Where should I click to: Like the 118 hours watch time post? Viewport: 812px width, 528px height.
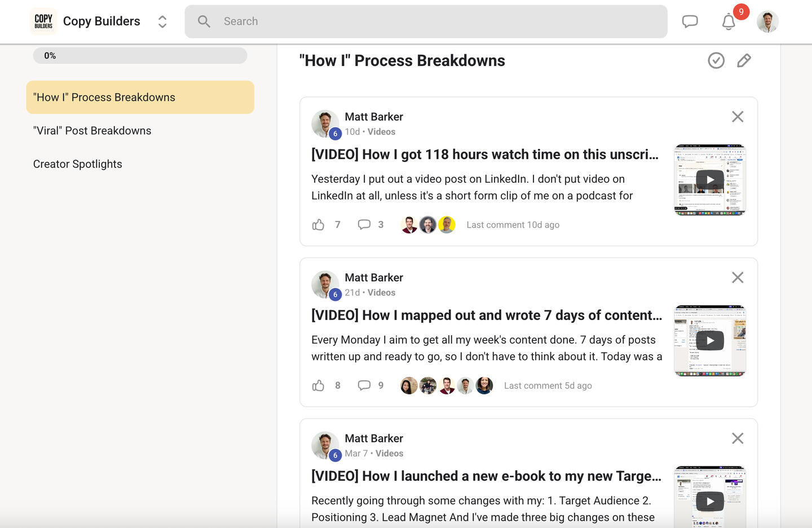(319, 225)
